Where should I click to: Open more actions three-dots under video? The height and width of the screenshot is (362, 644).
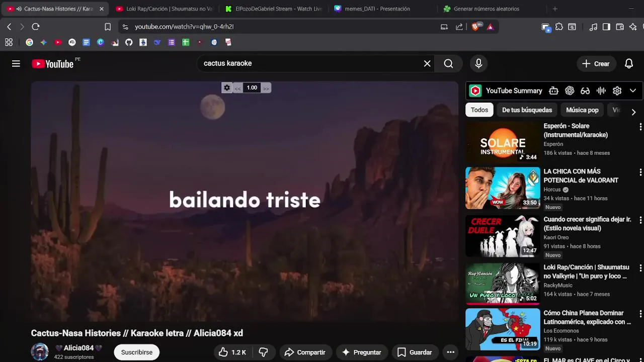[451, 352]
